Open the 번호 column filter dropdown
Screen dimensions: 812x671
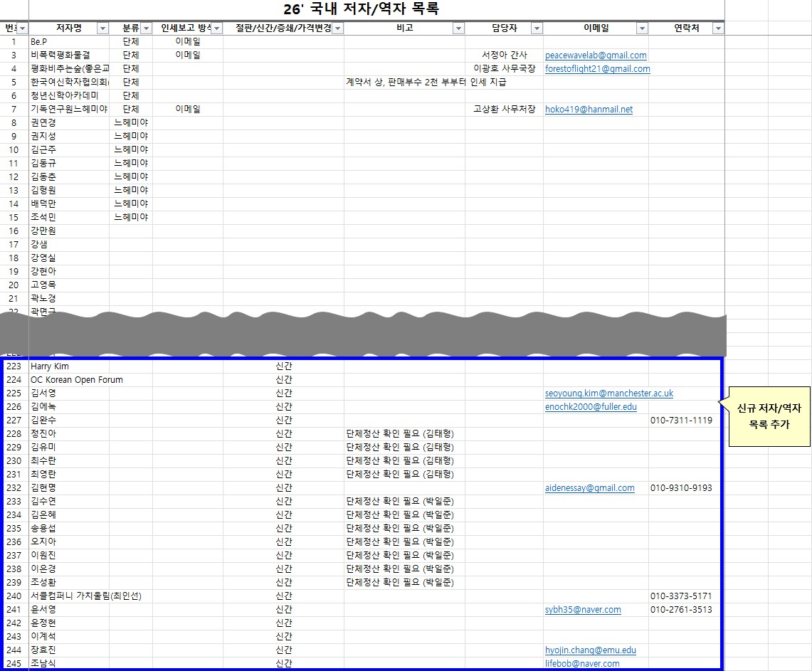point(23,28)
